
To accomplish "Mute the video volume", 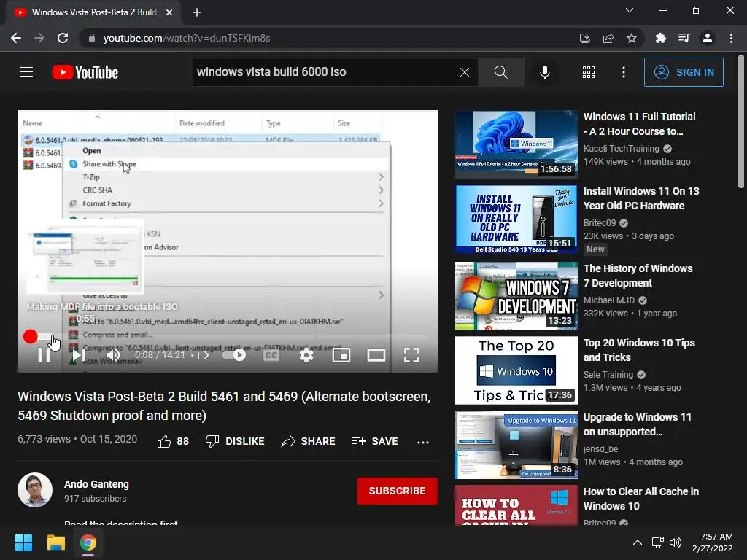I will click(113, 355).
